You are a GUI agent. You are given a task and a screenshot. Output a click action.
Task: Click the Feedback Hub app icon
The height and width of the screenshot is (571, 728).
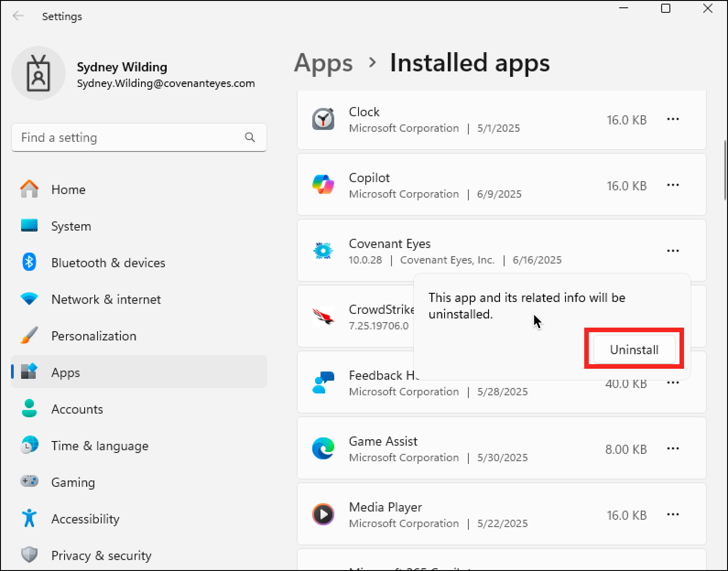(x=323, y=382)
